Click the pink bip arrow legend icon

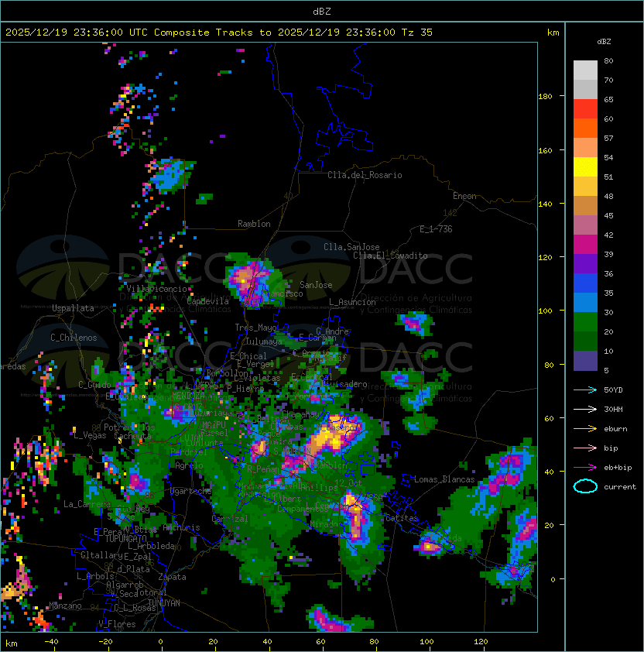pos(585,448)
